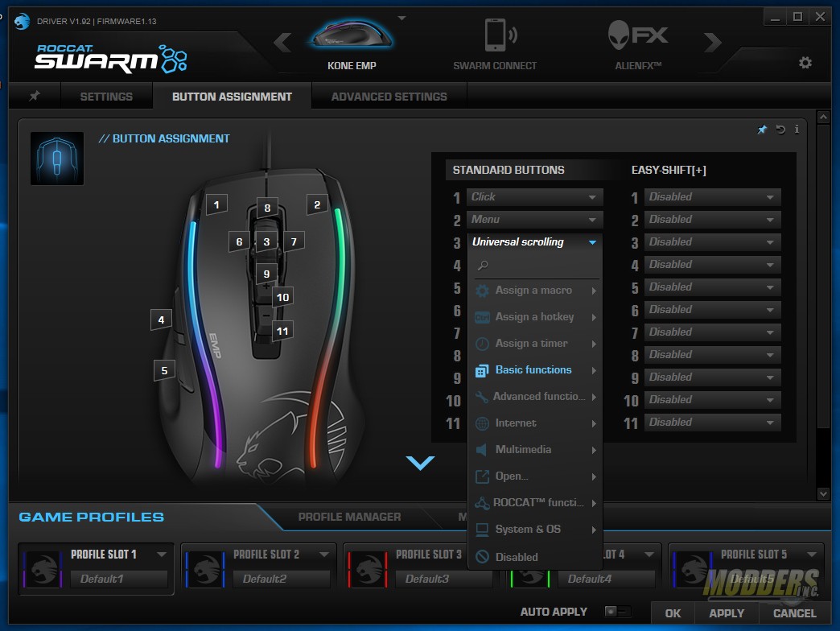Screen dimensions: 840x631
Task: Open standard button 1 Click dropdown
Action: pyautogui.click(x=534, y=196)
